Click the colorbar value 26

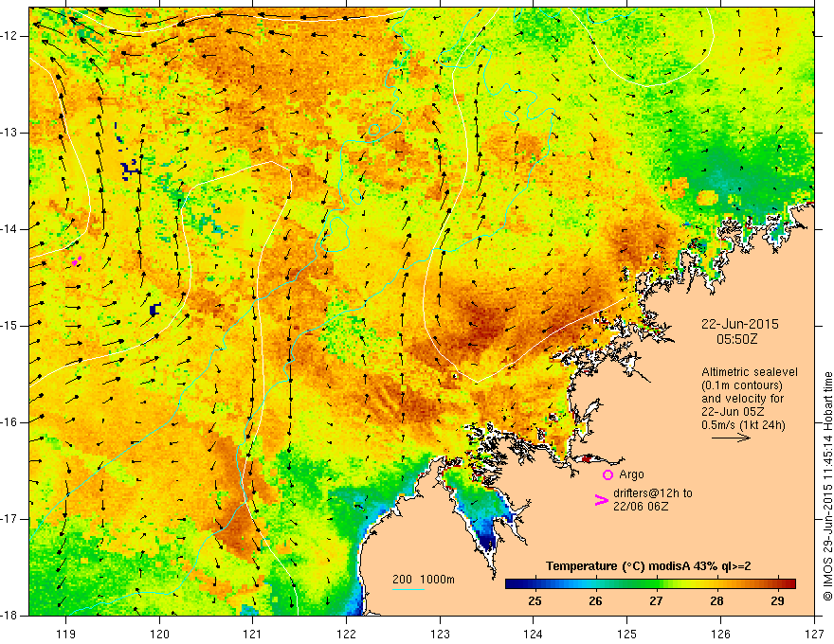tap(596, 601)
